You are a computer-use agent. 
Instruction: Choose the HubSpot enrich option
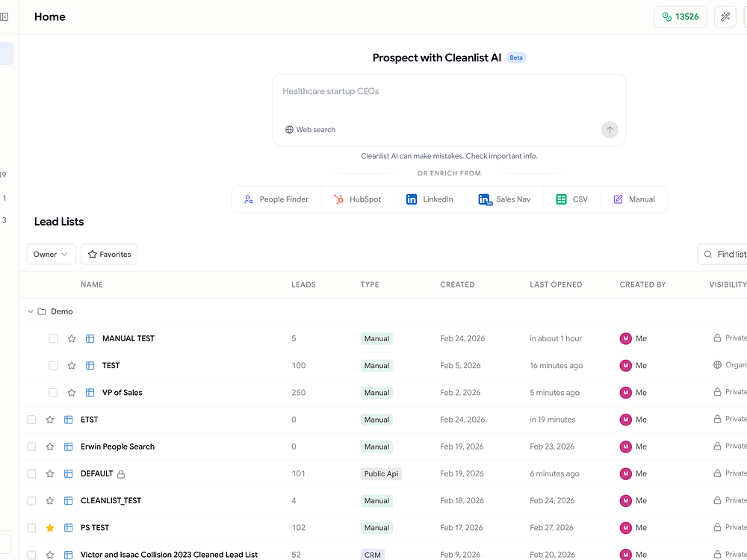(x=357, y=199)
